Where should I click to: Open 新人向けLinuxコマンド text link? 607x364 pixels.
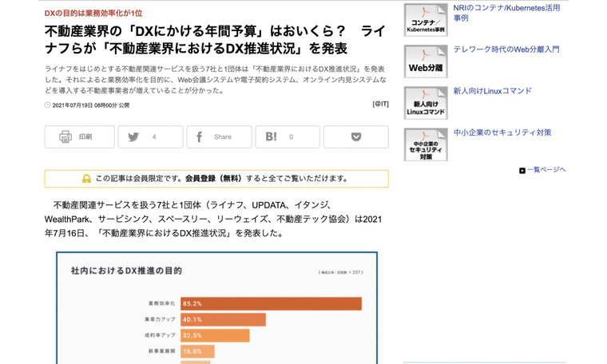click(x=492, y=91)
